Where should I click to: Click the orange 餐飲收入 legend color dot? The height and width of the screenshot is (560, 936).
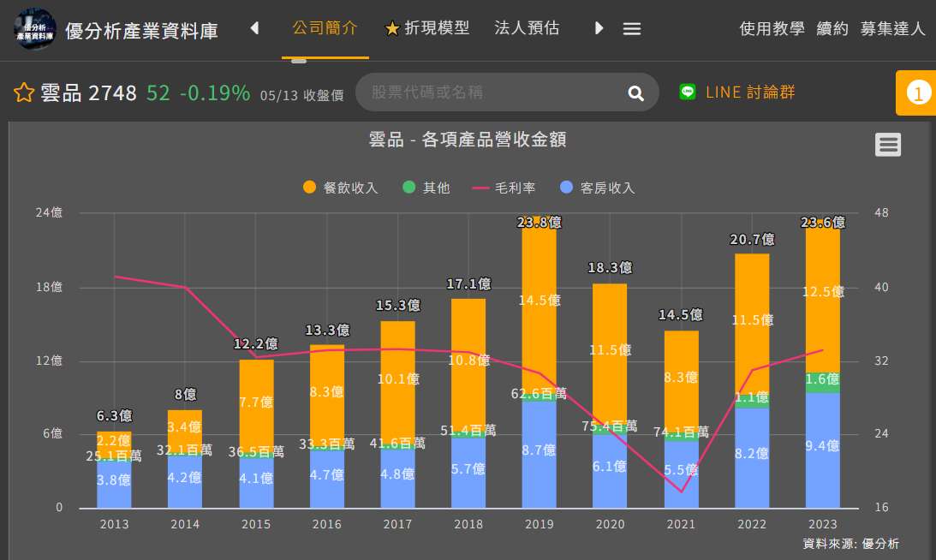[309, 187]
